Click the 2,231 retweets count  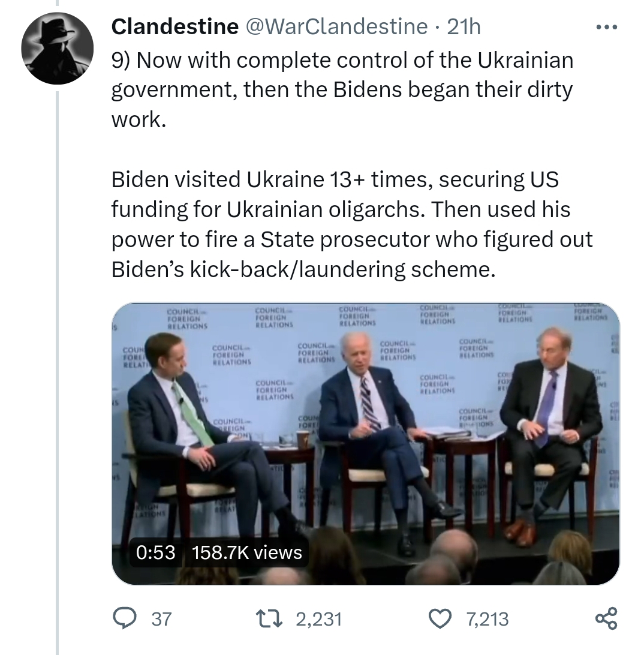tap(319, 619)
